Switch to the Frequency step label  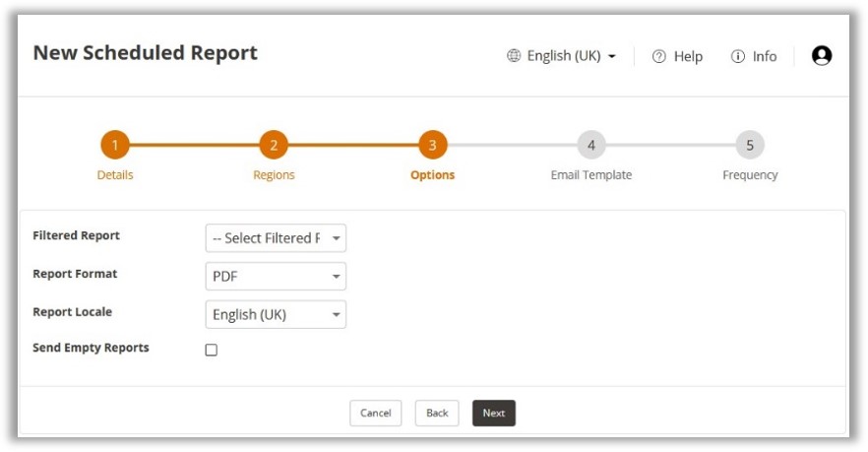point(750,175)
